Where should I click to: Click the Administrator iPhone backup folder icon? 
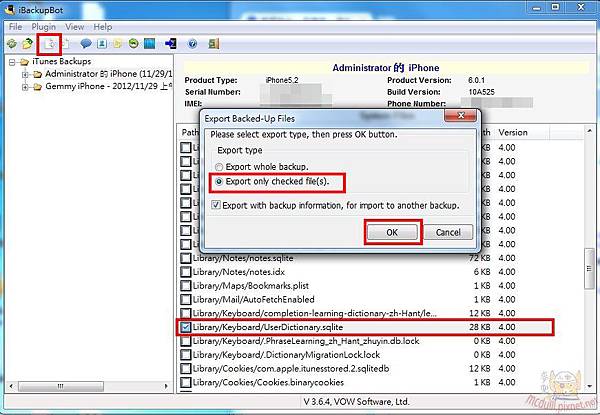tap(37, 74)
